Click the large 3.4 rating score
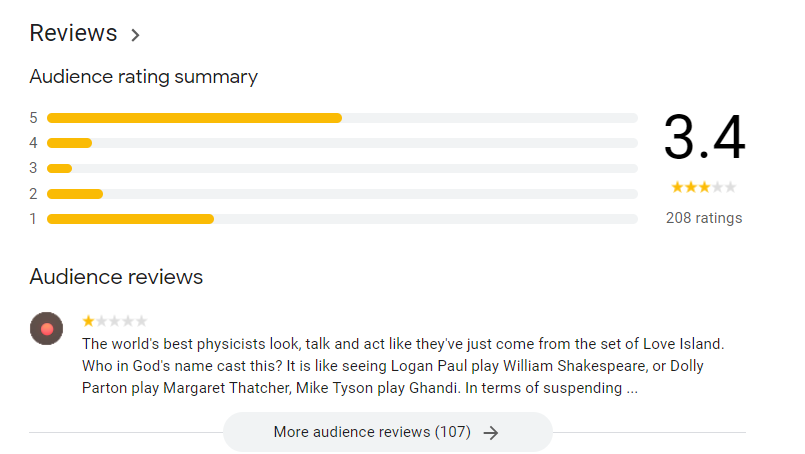805x454 pixels. point(704,138)
